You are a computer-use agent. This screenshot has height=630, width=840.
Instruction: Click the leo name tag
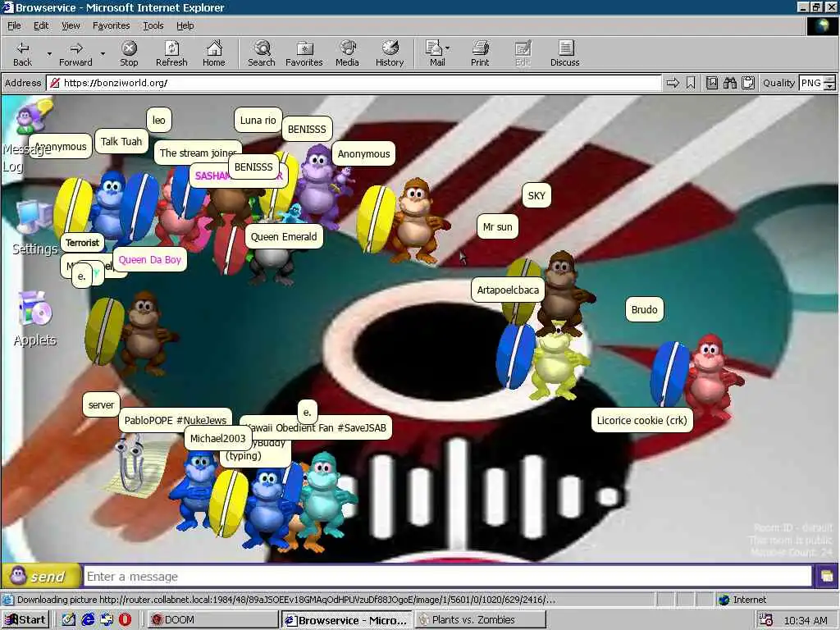tap(158, 120)
